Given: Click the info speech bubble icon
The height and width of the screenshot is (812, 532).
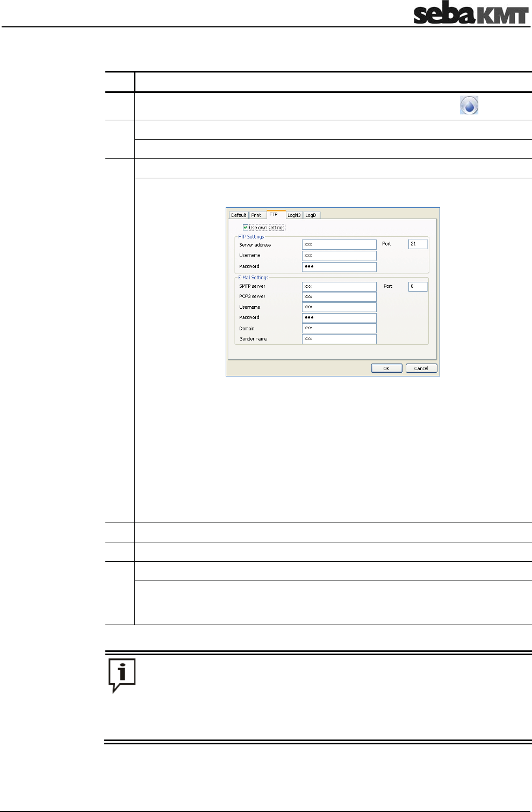Looking at the screenshot, I should tap(122, 675).
